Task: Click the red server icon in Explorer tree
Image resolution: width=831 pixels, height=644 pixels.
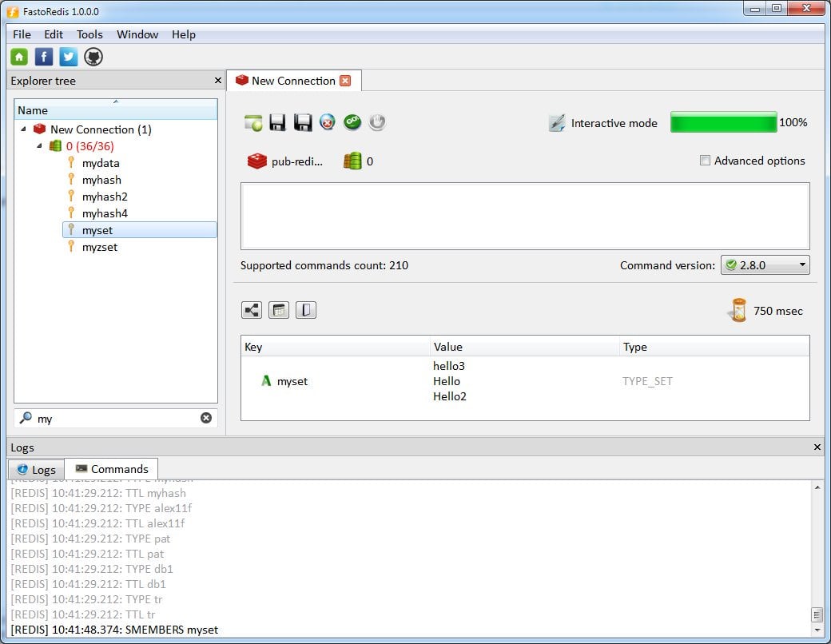Action: (40, 129)
